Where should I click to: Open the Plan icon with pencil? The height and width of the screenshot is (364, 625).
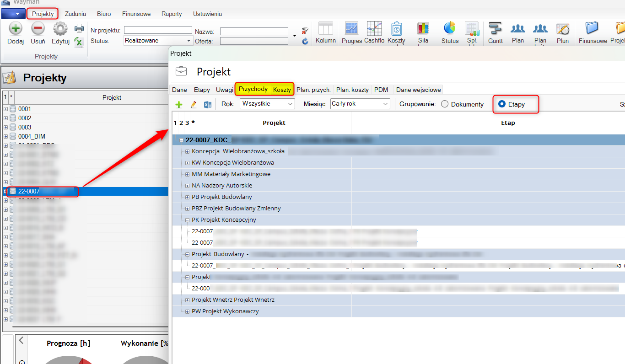pos(563,29)
